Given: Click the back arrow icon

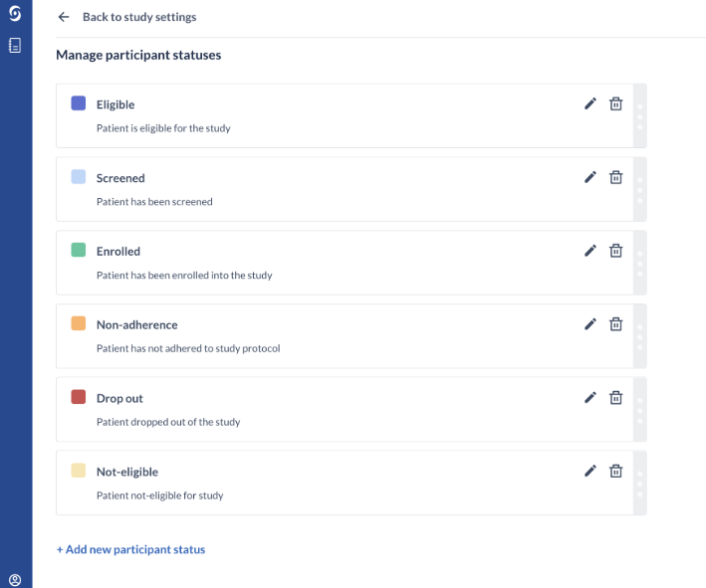Looking at the screenshot, I should 64,17.
